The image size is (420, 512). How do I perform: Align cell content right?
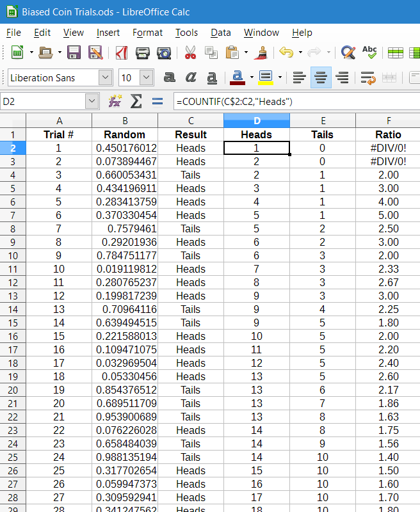coord(343,77)
